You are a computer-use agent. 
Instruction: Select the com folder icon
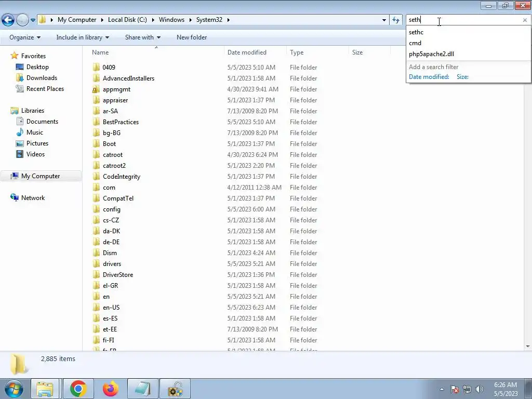pyautogui.click(x=96, y=187)
